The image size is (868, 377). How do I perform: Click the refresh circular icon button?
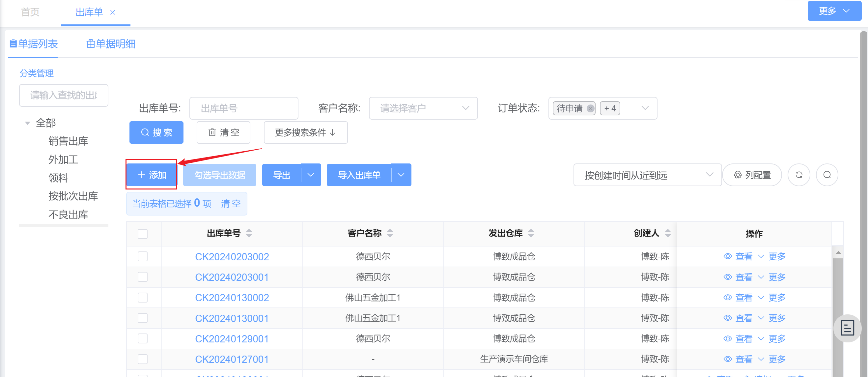798,175
